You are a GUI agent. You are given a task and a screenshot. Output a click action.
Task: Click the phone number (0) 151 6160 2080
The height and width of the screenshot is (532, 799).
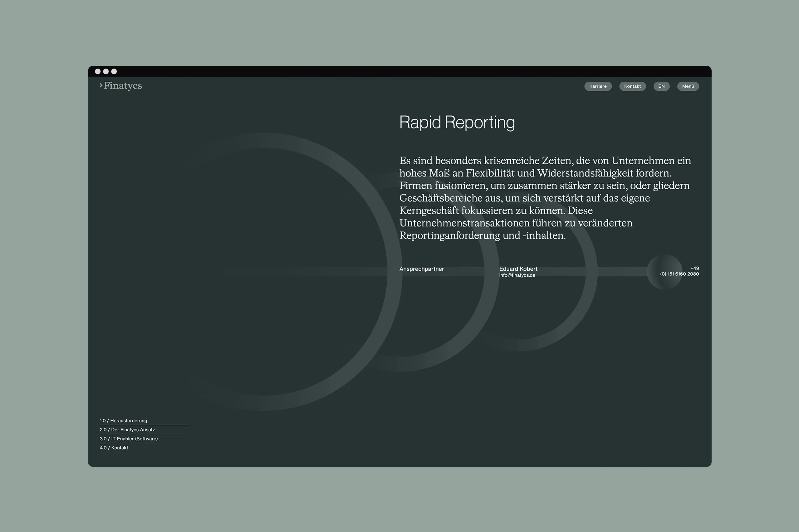pos(679,274)
